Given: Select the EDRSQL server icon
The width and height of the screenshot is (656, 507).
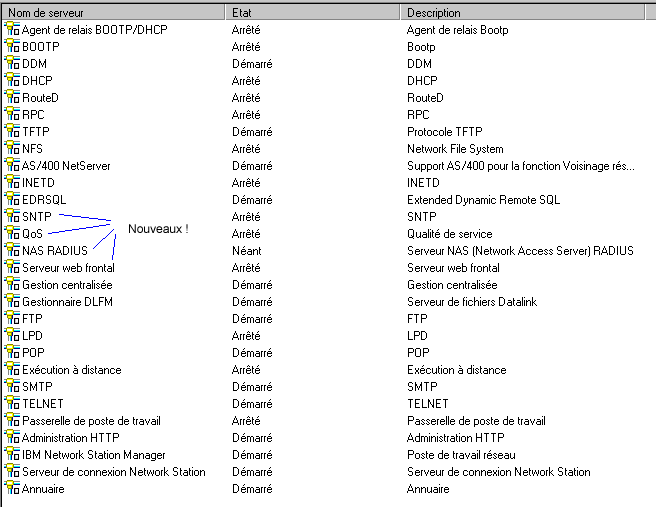Looking at the screenshot, I should click(x=12, y=200).
